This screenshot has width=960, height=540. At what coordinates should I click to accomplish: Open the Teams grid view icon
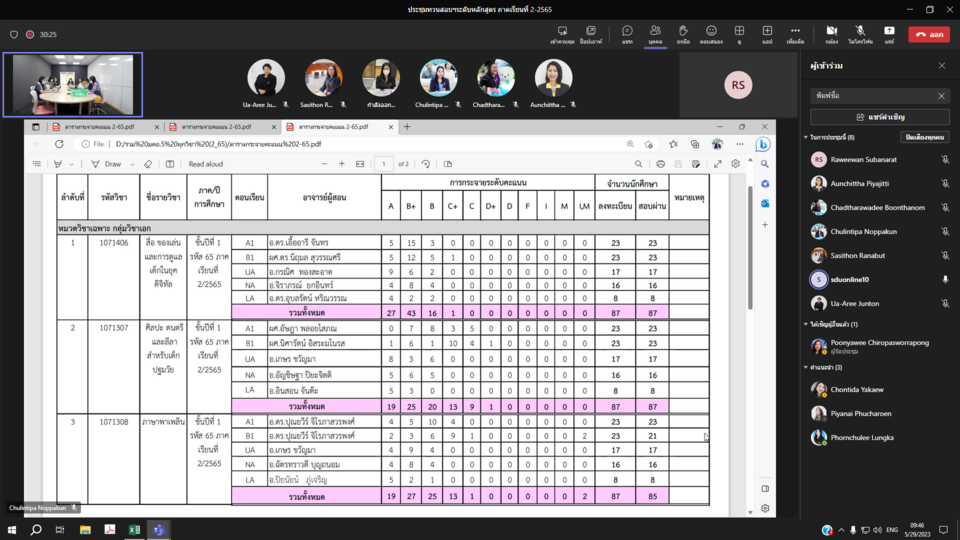[x=739, y=34]
